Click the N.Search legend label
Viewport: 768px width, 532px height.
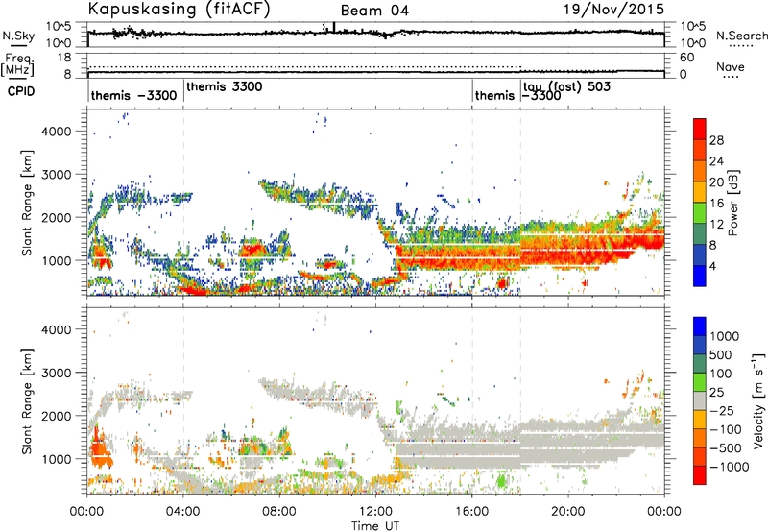click(x=742, y=36)
